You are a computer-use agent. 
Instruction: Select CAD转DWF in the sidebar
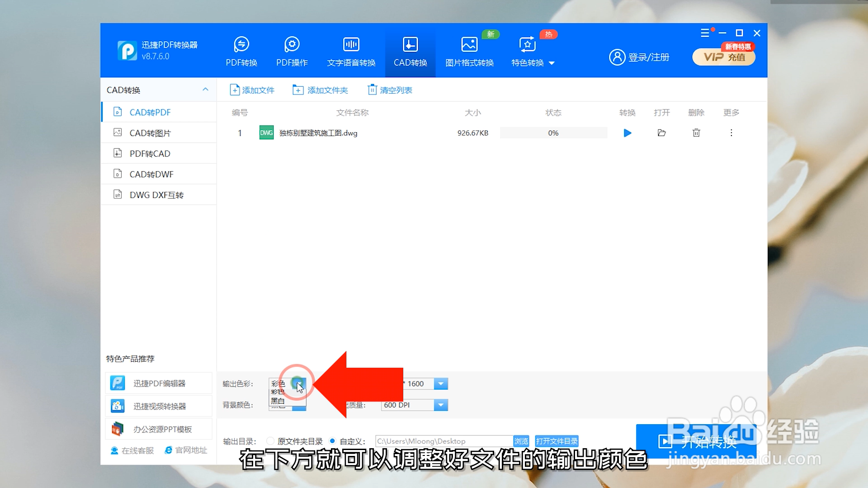159,174
